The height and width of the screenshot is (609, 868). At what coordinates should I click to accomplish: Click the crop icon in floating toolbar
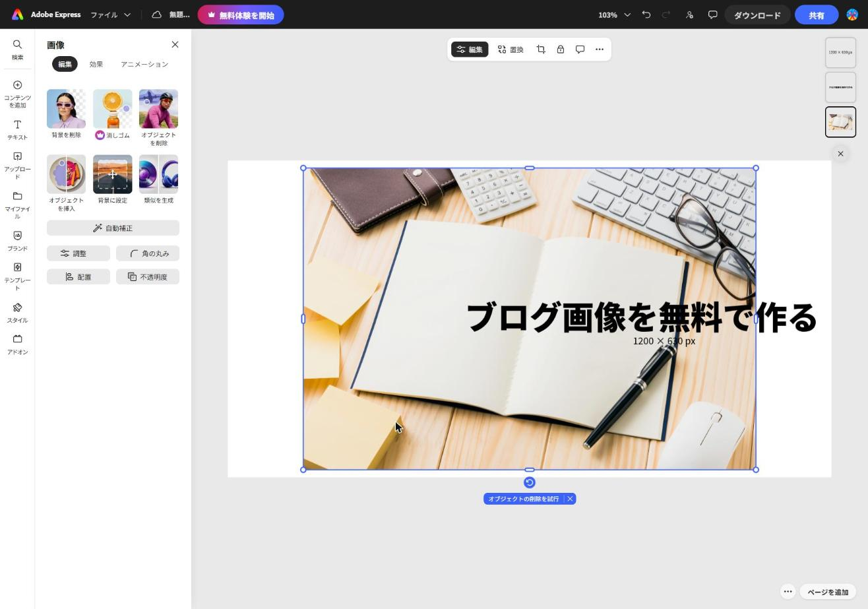(541, 49)
